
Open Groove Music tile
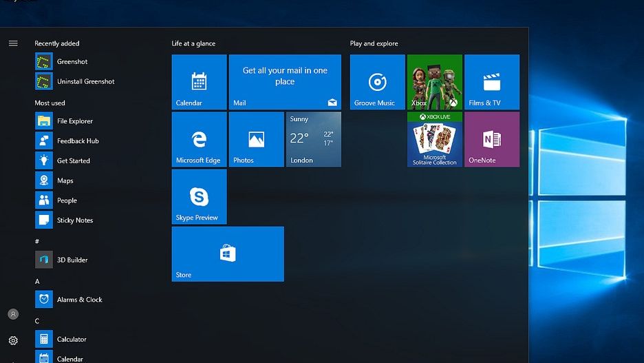[x=378, y=82]
